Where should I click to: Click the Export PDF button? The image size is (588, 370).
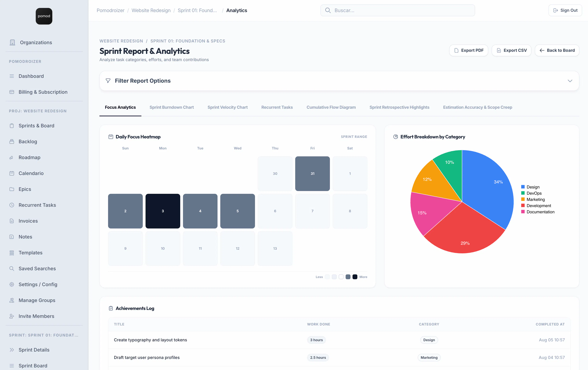click(x=469, y=50)
